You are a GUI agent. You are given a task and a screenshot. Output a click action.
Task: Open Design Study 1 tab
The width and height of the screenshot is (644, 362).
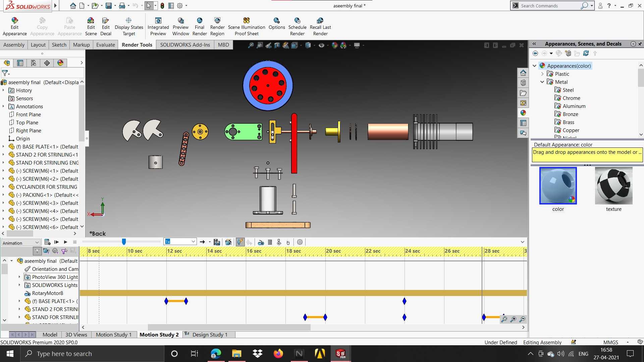pos(210,335)
